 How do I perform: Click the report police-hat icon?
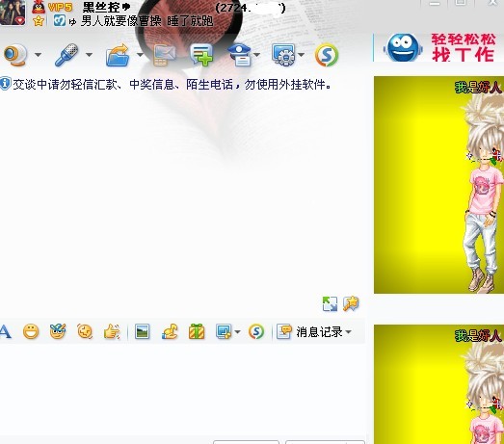(x=239, y=55)
